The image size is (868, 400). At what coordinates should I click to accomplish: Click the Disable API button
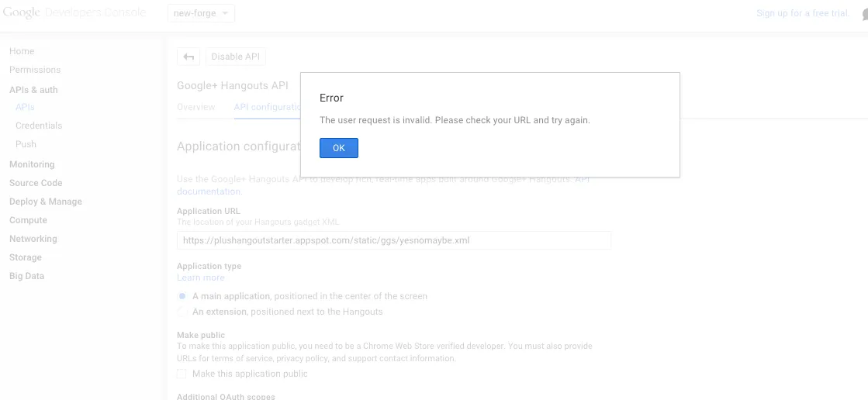[235, 57]
